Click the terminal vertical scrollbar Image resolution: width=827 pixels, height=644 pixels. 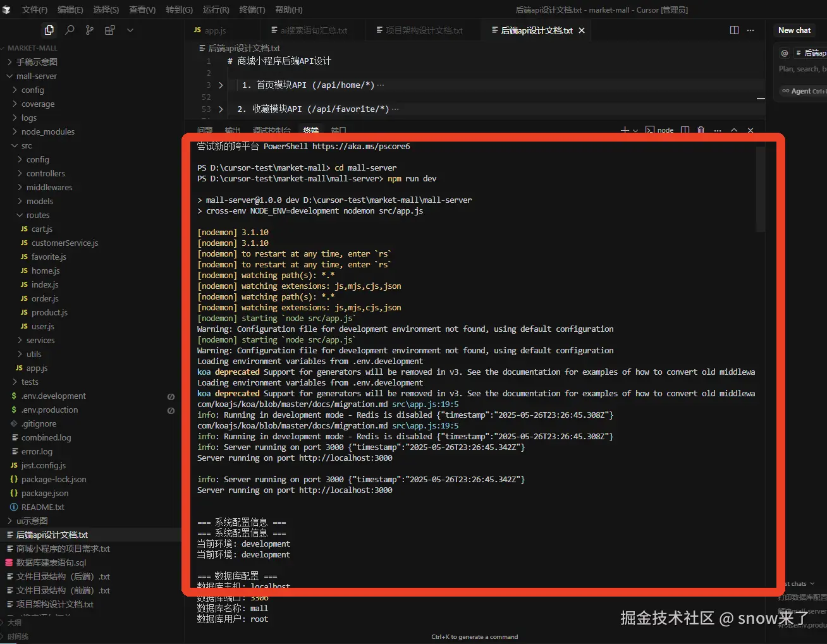[761, 190]
